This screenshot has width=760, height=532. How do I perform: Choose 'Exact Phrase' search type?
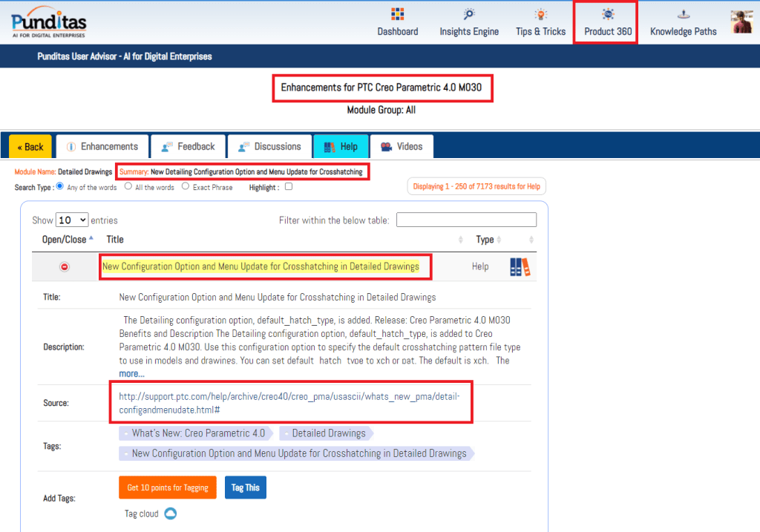point(186,187)
